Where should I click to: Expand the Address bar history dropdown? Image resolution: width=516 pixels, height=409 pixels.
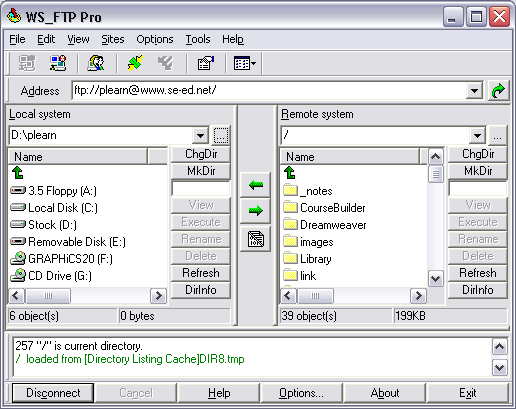point(474,90)
